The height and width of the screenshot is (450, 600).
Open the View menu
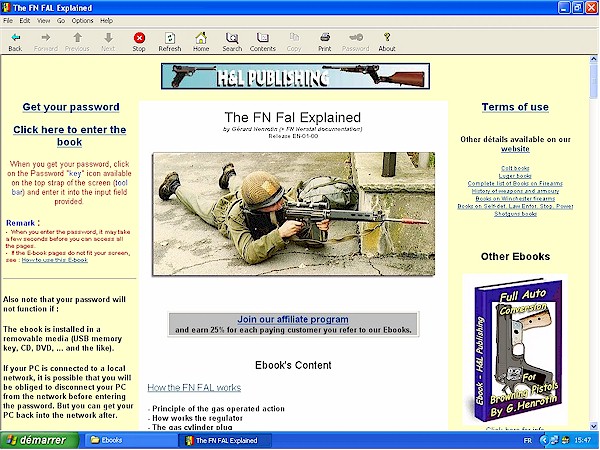point(43,21)
